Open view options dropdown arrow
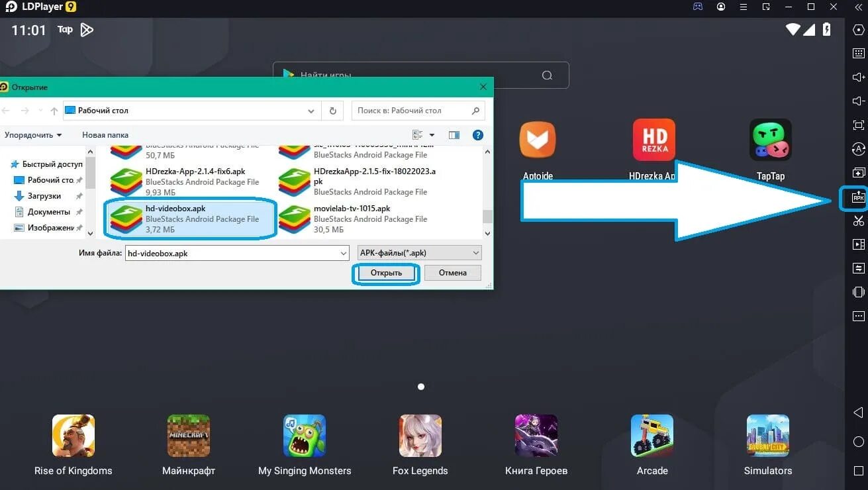Image resolution: width=868 pixels, height=490 pixels. (432, 134)
